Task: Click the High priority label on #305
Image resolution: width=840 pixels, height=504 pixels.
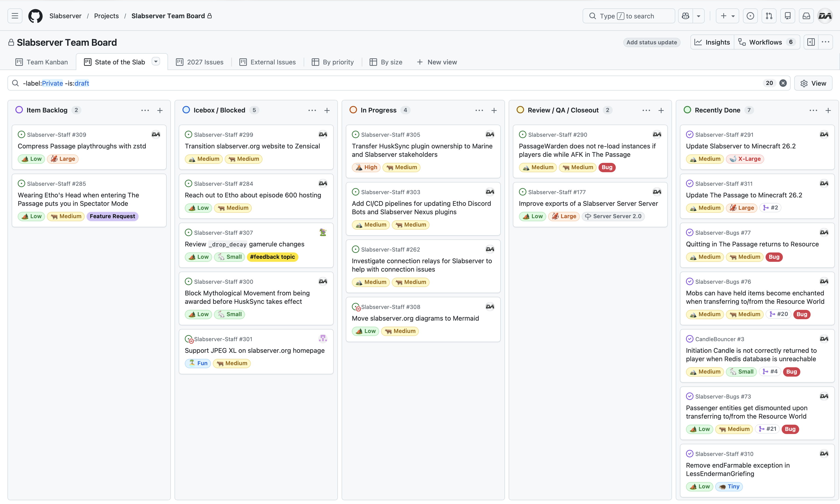Action: pos(366,168)
